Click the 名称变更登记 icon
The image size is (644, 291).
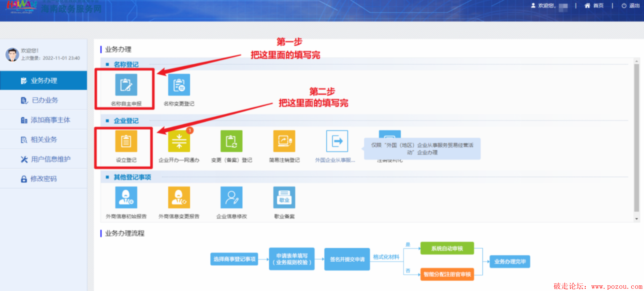point(179,85)
